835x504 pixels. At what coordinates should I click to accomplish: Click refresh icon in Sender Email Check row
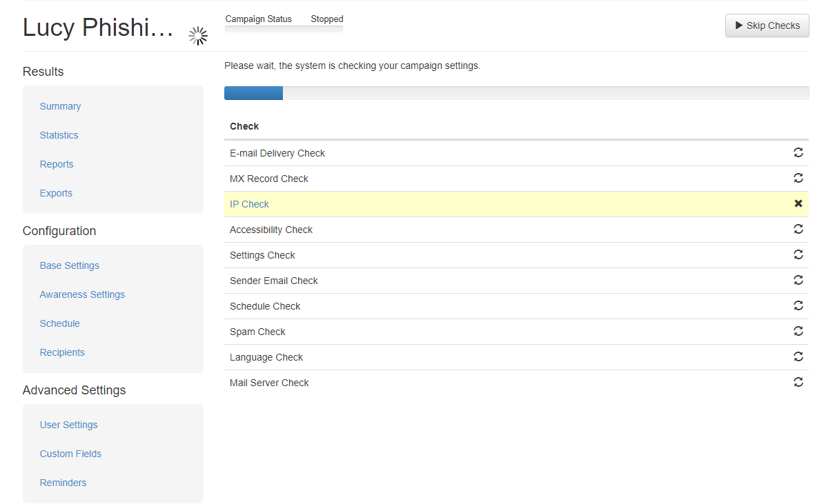798,280
